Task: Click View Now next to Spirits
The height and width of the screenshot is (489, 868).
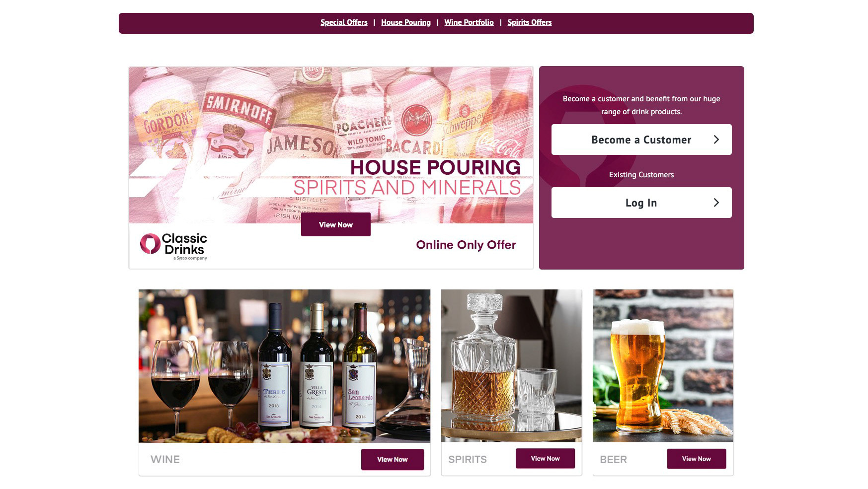Action: tap(545, 458)
